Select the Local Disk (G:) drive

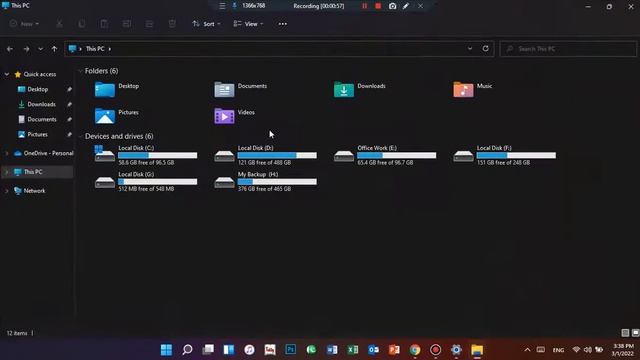[x=146, y=182]
